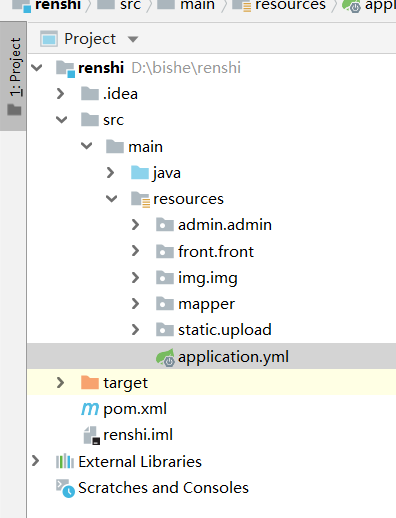Select the application.yml file row
396x518 pixels.
click(x=211, y=356)
